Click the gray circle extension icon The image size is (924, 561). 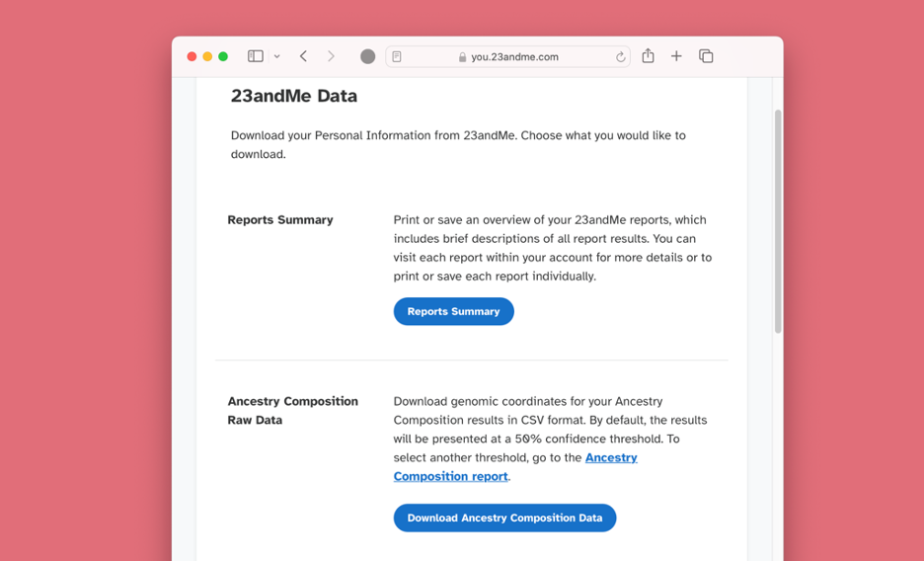tap(367, 56)
